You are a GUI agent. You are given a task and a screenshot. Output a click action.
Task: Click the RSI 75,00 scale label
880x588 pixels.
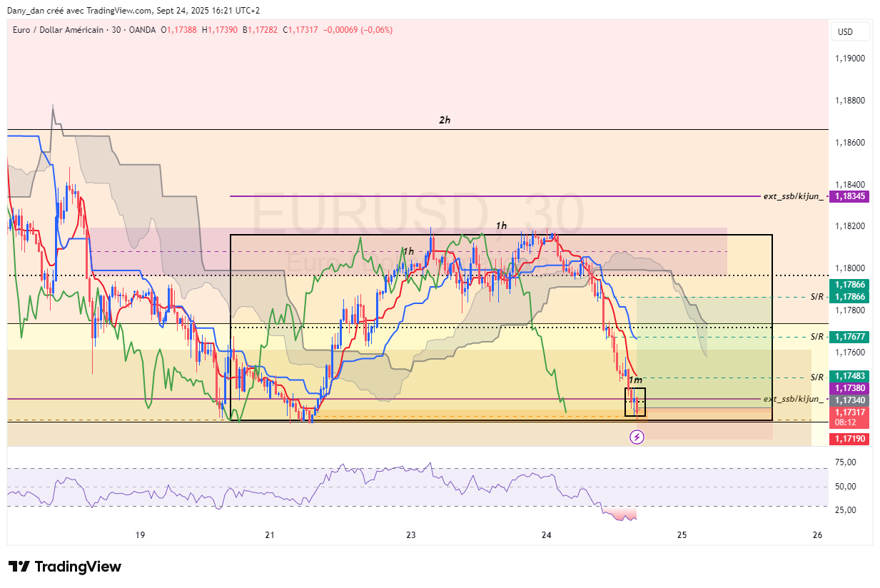(x=847, y=462)
